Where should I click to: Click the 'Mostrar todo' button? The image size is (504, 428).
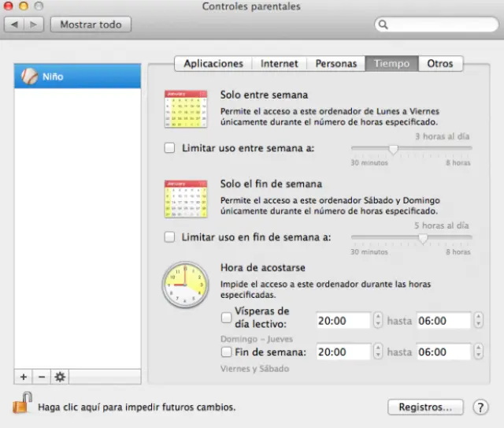91,24
